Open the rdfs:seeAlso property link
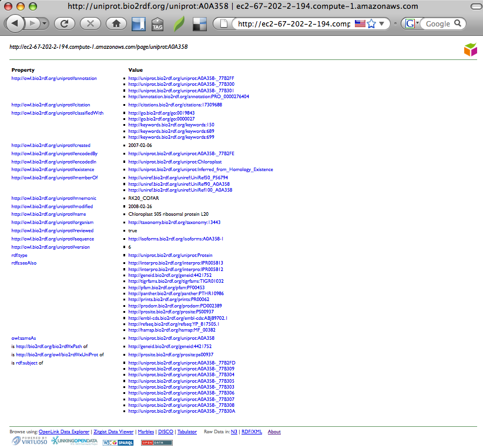Image resolution: width=483 pixels, height=448 pixels. (24, 263)
